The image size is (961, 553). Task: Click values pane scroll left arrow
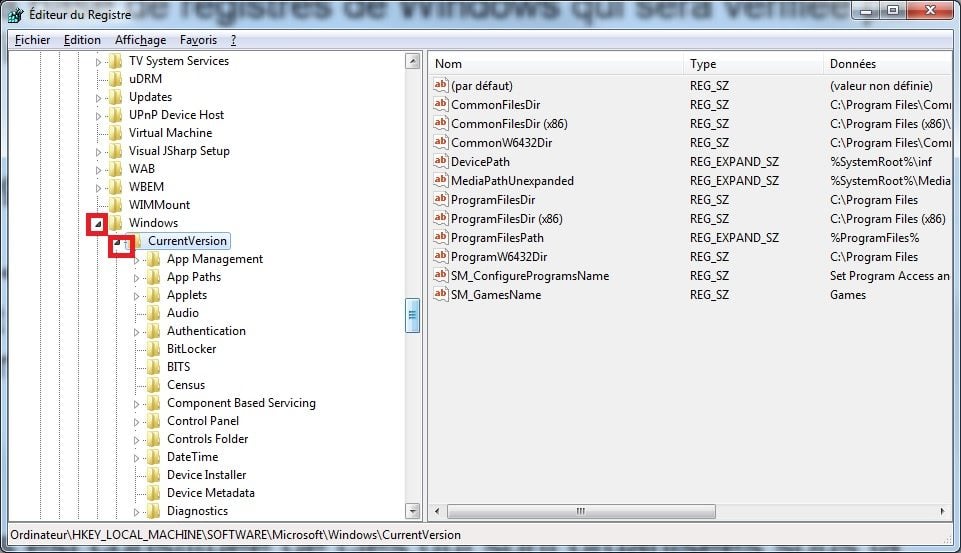point(437,511)
